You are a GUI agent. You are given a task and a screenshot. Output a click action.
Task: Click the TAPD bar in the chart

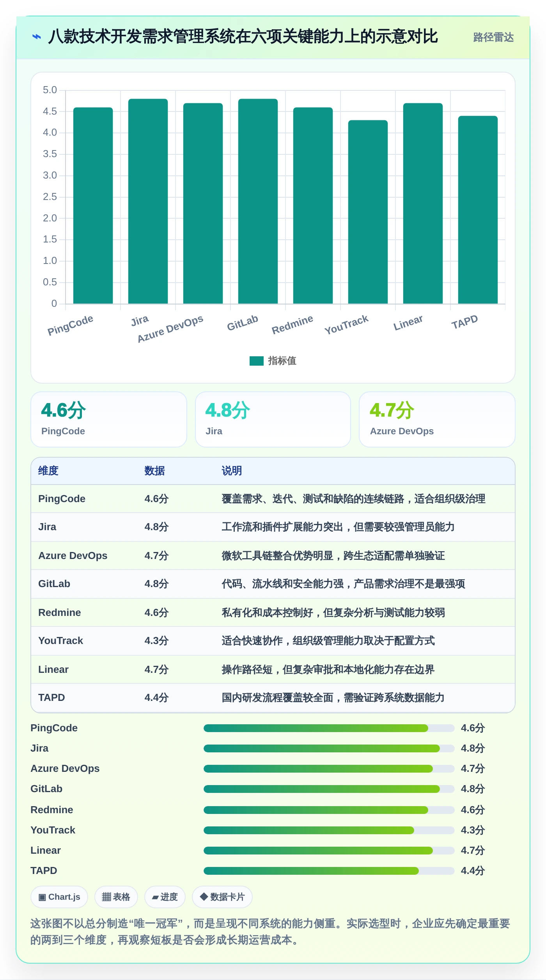[478, 210]
